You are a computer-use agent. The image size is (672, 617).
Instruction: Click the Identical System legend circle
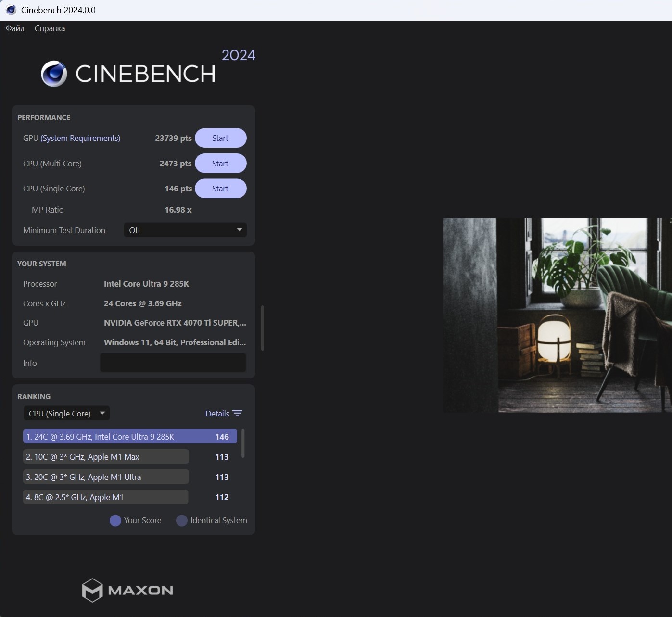(x=182, y=521)
